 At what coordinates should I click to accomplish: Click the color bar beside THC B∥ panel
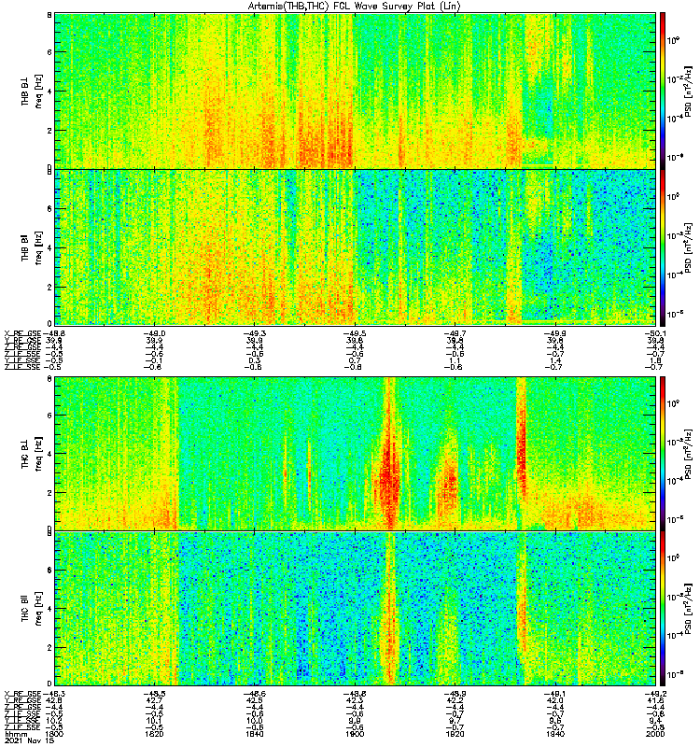click(663, 609)
